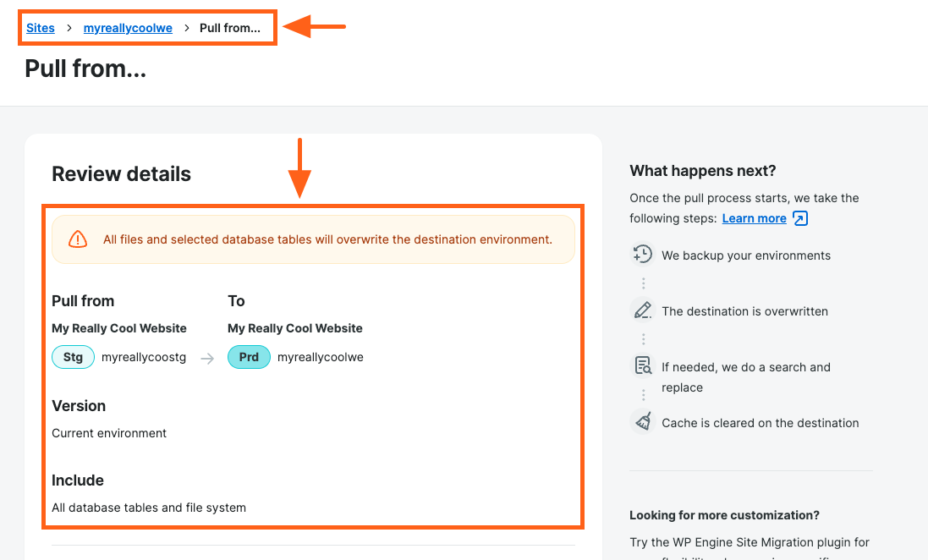Click the myreallycoostg environment name
Screen dimensions: 928x560
pos(144,357)
